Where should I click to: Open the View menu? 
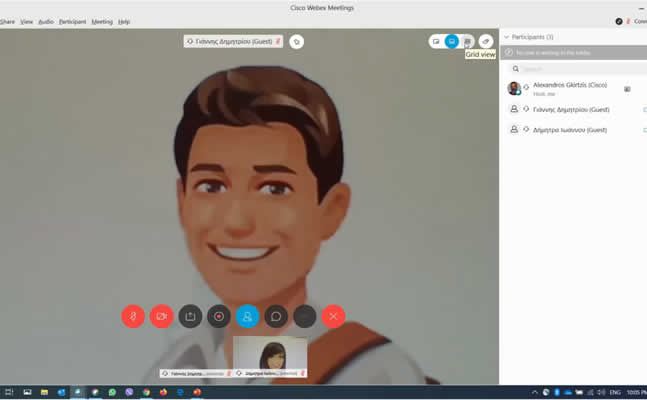(x=26, y=21)
